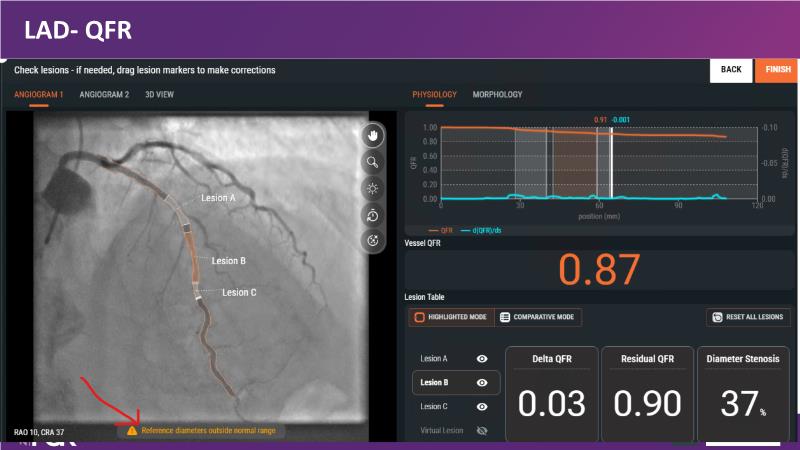
Task: Click the yellow reference diameter warning icon
Action: coord(132,430)
